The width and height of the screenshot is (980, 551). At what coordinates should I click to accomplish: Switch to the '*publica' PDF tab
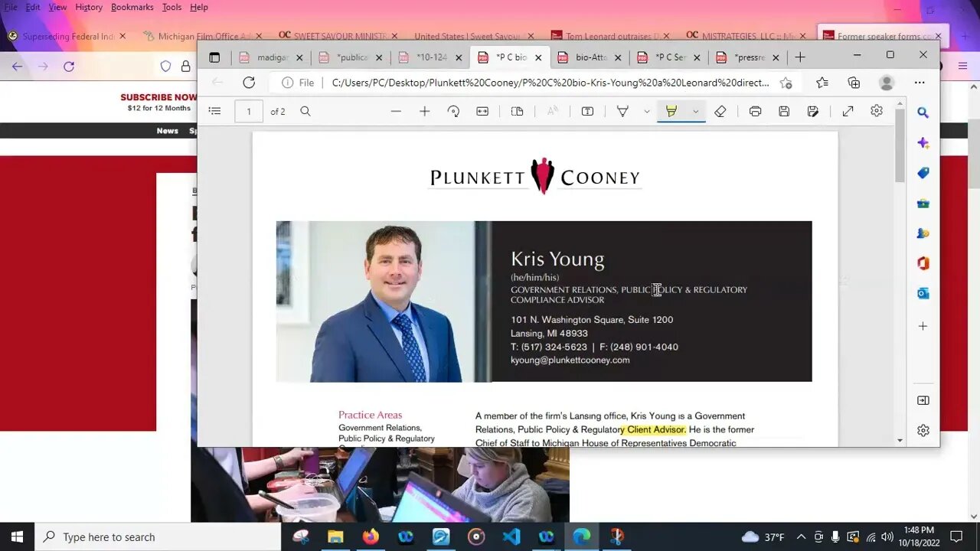point(351,57)
